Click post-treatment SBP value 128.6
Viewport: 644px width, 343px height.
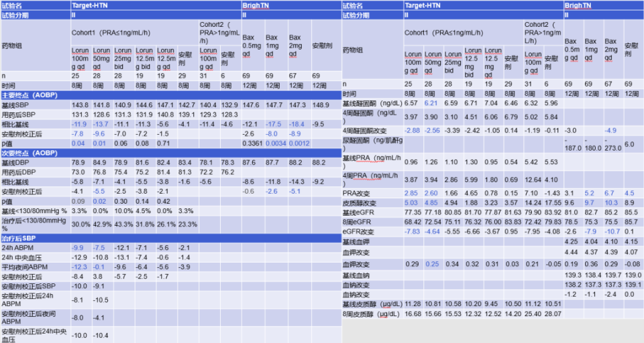pyautogui.click(x=101, y=115)
